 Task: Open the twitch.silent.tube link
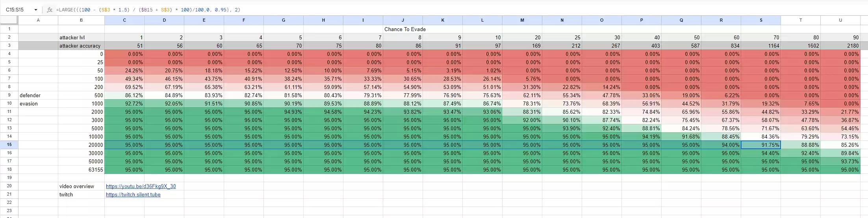(133, 194)
